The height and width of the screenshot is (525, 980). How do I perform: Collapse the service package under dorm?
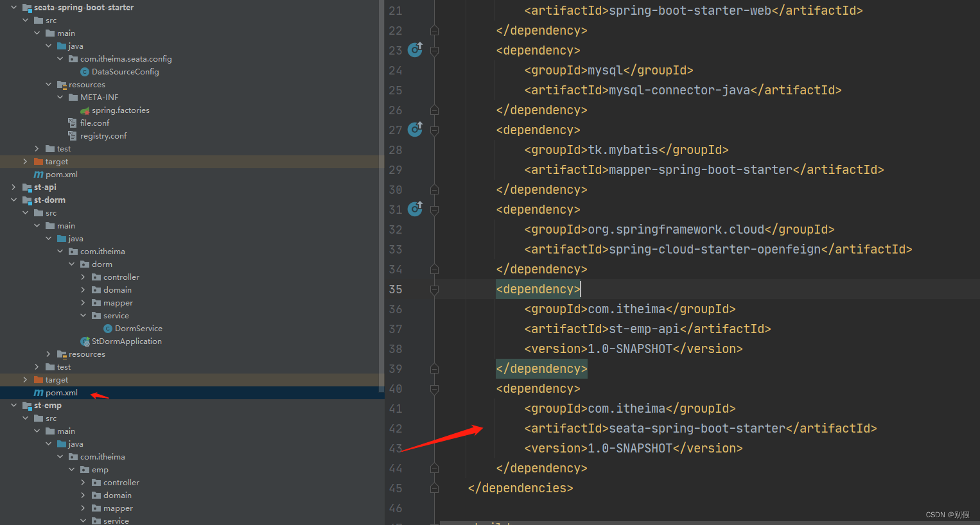coord(83,316)
